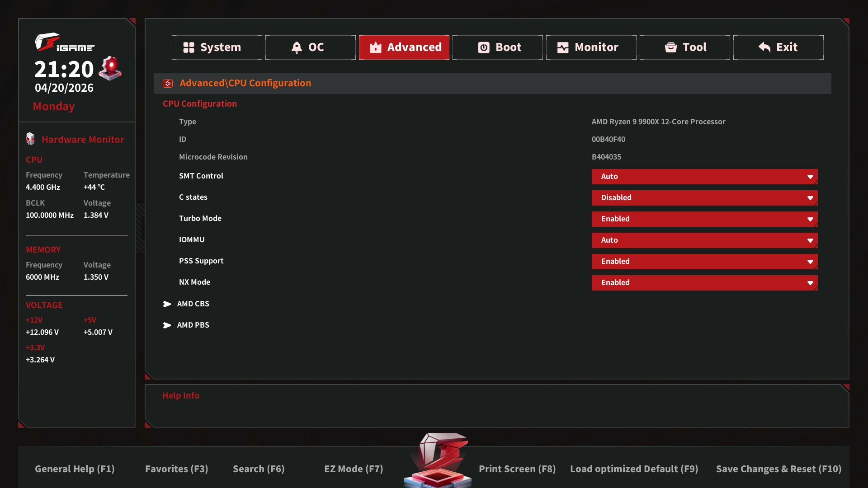Click the CPU voltage 1.384 V
This screenshot has height=488, width=868.
click(96, 216)
